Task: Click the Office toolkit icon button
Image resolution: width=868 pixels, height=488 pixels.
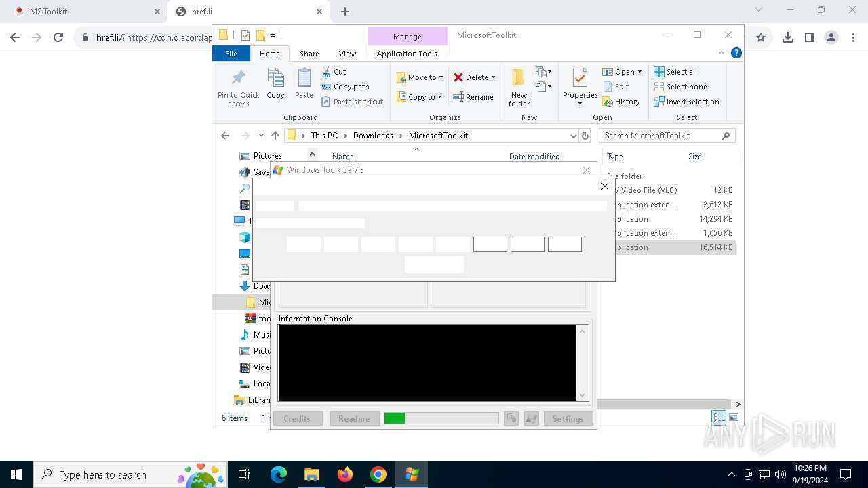Action: (x=511, y=419)
